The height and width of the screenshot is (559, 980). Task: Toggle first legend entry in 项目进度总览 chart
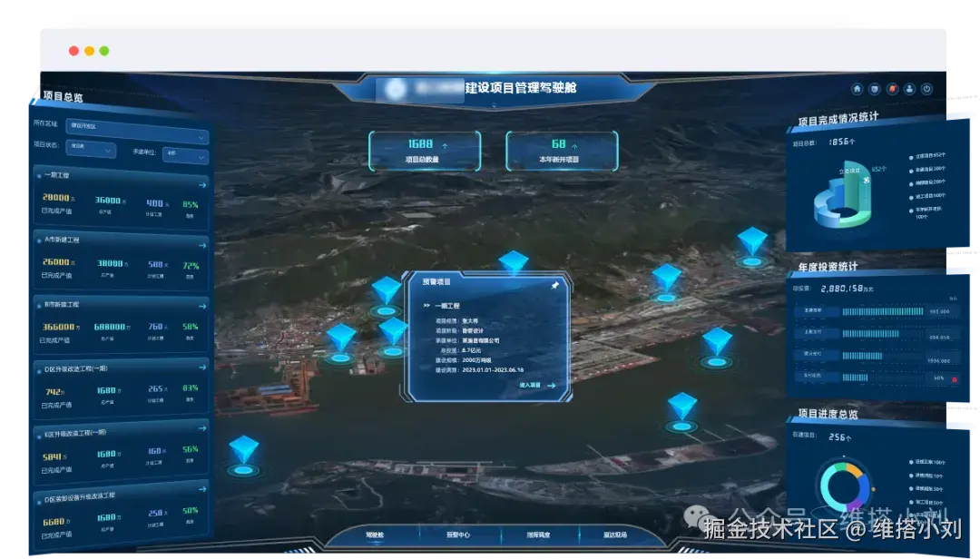click(927, 463)
